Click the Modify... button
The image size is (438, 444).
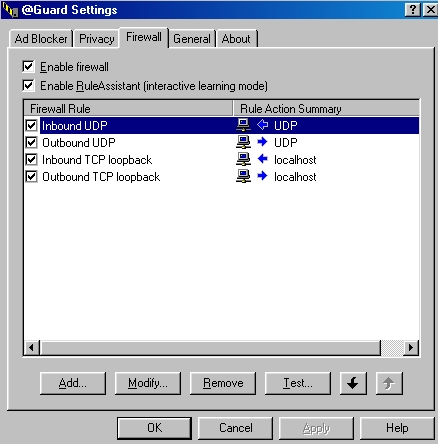(x=148, y=383)
